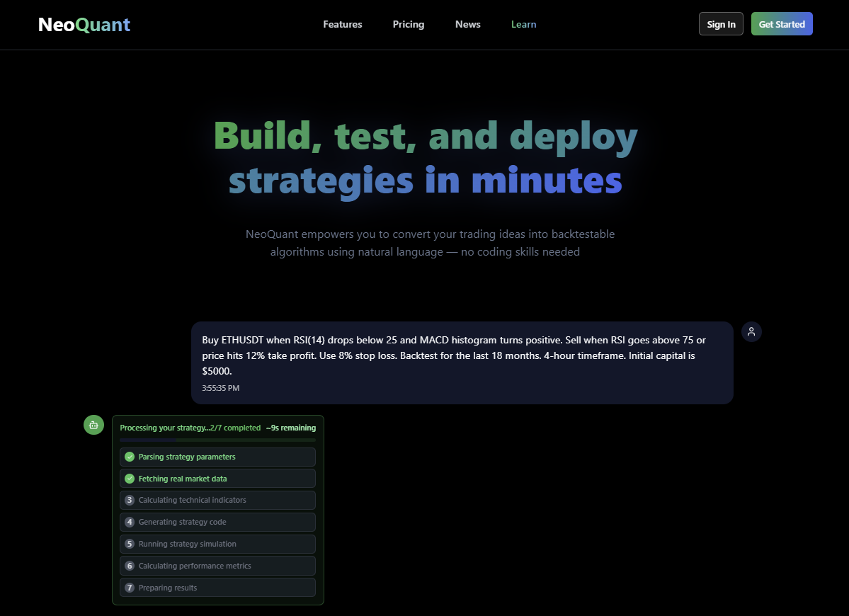The height and width of the screenshot is (616, 849).
Task: Click the NeoQuant logo
Action: (x=84, y=23)
